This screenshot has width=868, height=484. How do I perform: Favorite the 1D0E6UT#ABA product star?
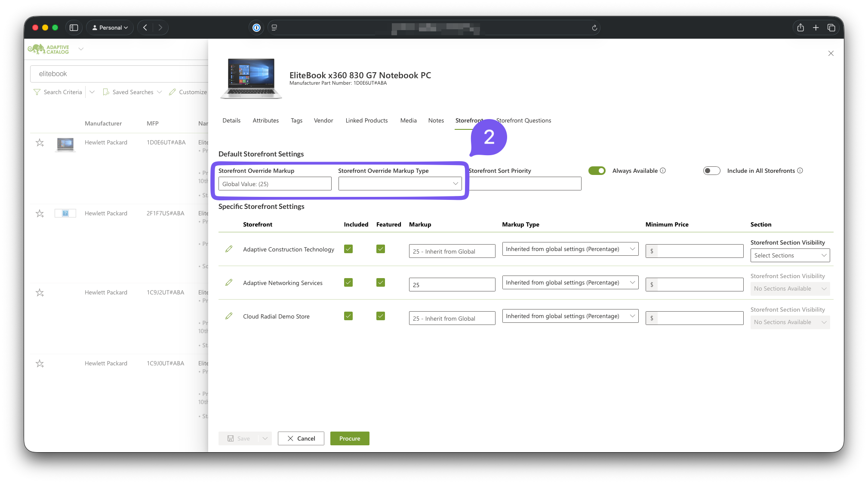click(40, 143)
